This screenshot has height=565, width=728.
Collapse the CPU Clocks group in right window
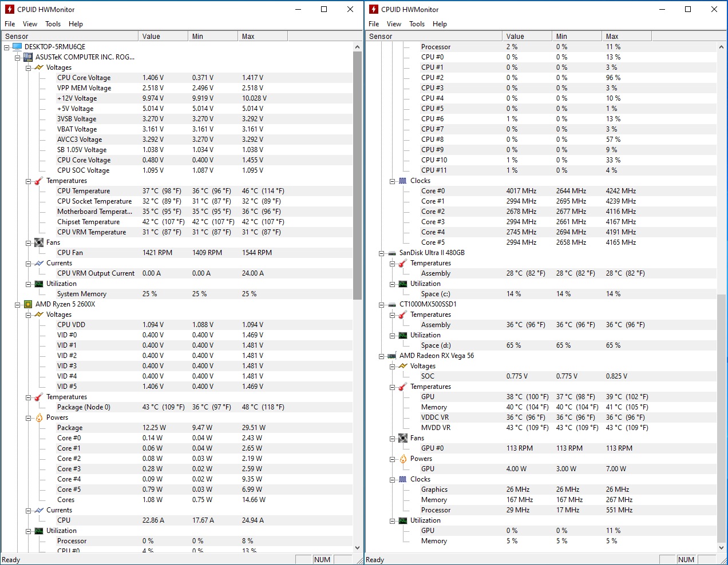coord(393,181)
